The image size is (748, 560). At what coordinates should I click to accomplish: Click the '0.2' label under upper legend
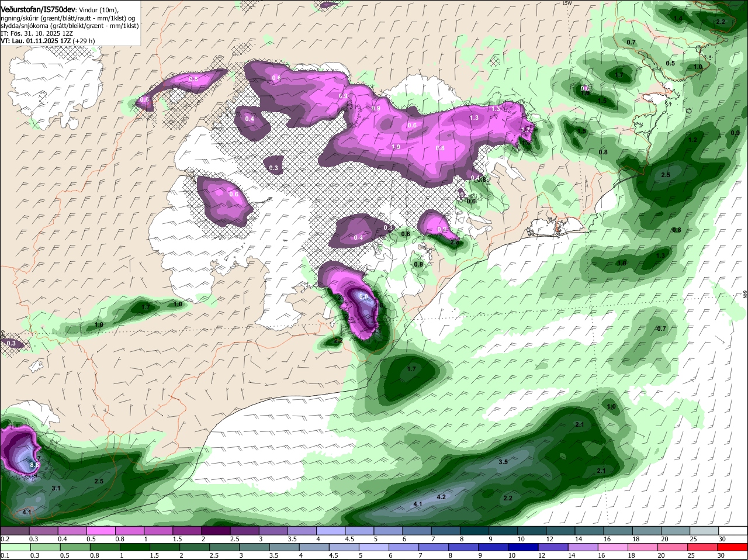pos(5,538)
